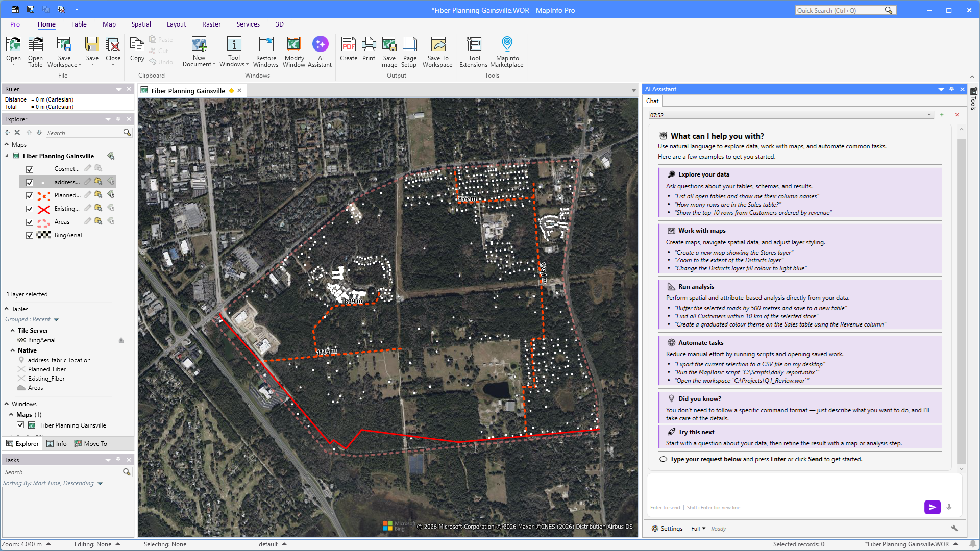Toggle the selectable icon on Planned layer row
This screenshot has width=980, height=551.
[x=98, y=195]
